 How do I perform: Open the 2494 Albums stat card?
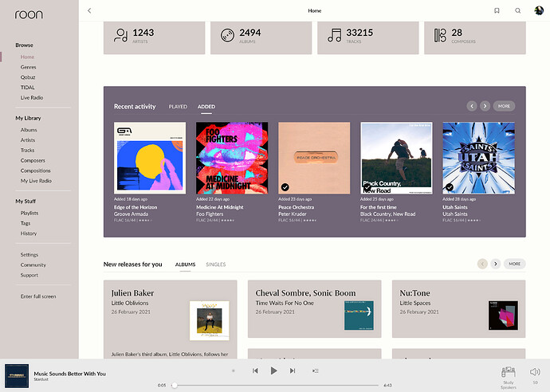pyautogui.click(x=261, y=37)
